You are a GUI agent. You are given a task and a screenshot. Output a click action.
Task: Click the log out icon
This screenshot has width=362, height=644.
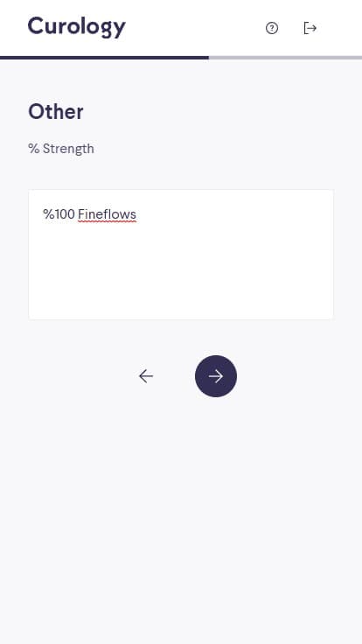coord(310,28)
